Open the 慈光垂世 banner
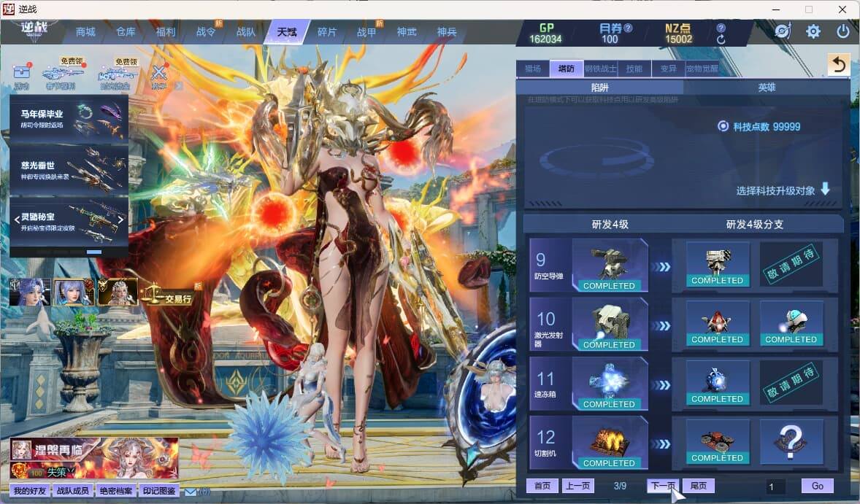The height and width of the screenshot is (504, 860). pyautogui.click(x=69, y=170)
